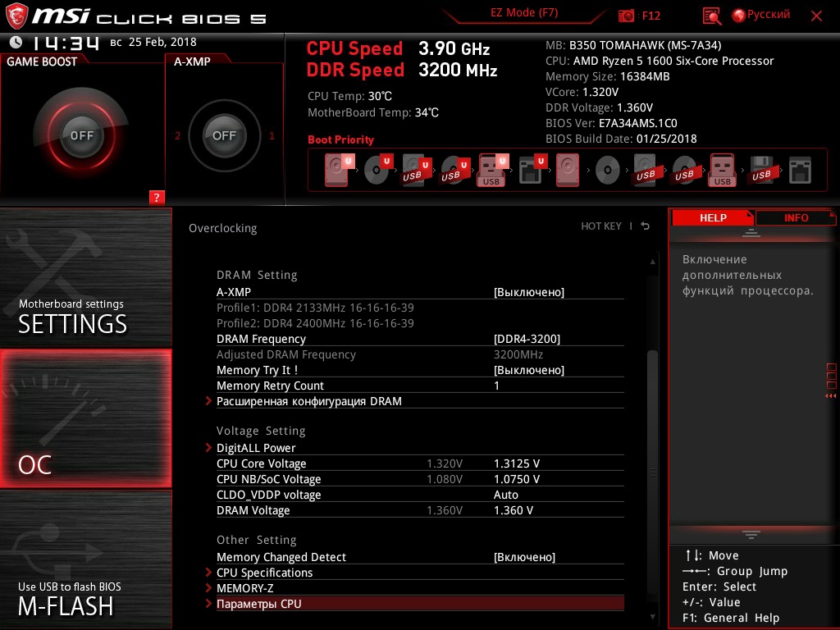Toggle the A-XMP round OFF knob

[224, 135]
